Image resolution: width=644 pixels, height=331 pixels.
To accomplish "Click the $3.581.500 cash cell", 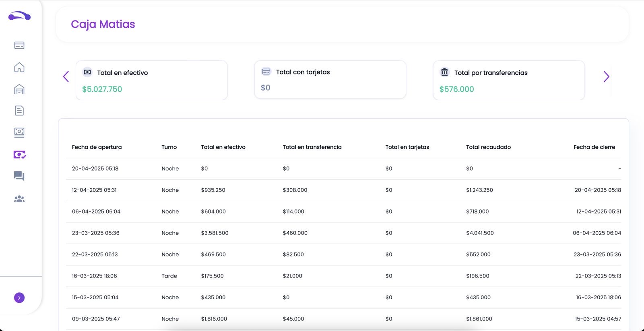I will (215, 233).
